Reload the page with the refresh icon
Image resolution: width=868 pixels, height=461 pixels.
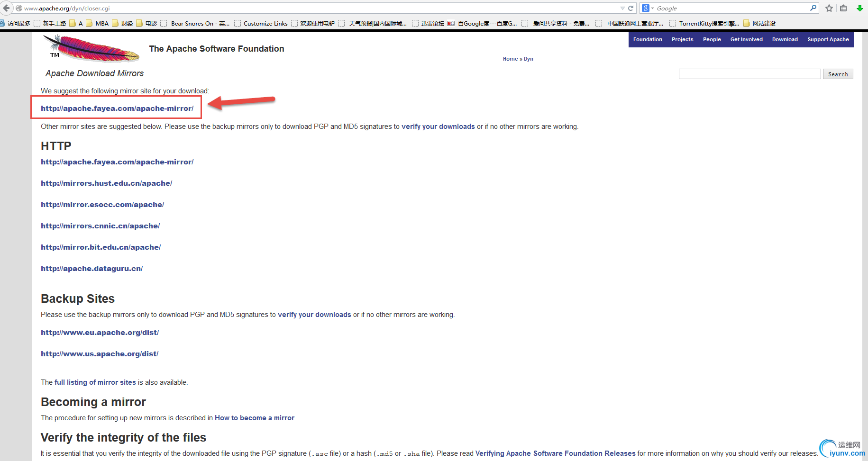tap(631, 8)
